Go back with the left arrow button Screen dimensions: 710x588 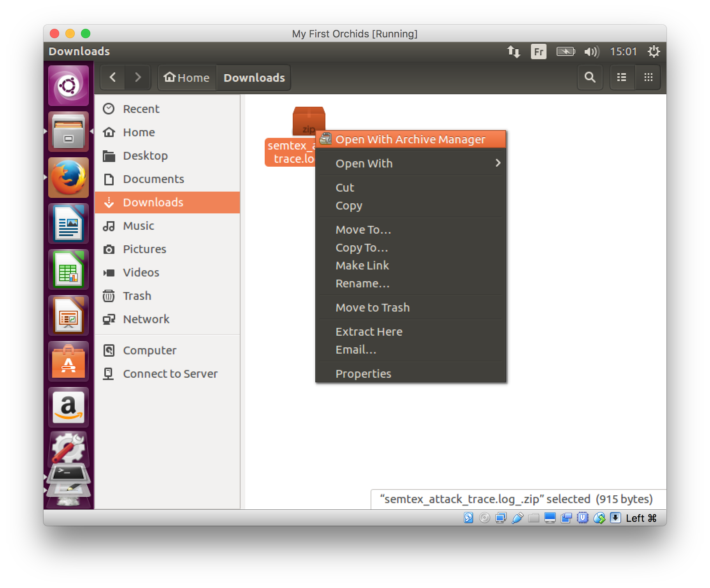pyautogui.click(x=113, y=77)
